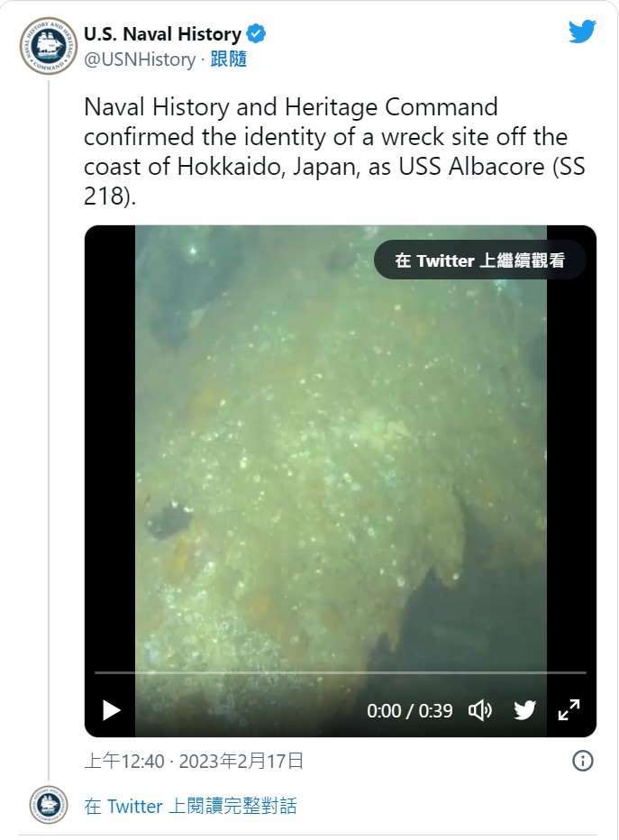Click U.S. Naval History profile avatar

tap(49, 46)
